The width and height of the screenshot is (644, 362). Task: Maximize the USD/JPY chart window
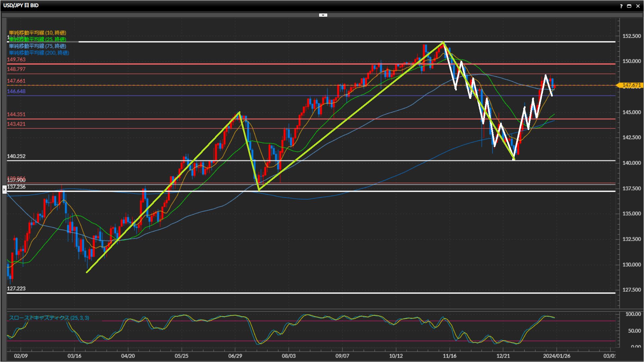coord(629,6)
